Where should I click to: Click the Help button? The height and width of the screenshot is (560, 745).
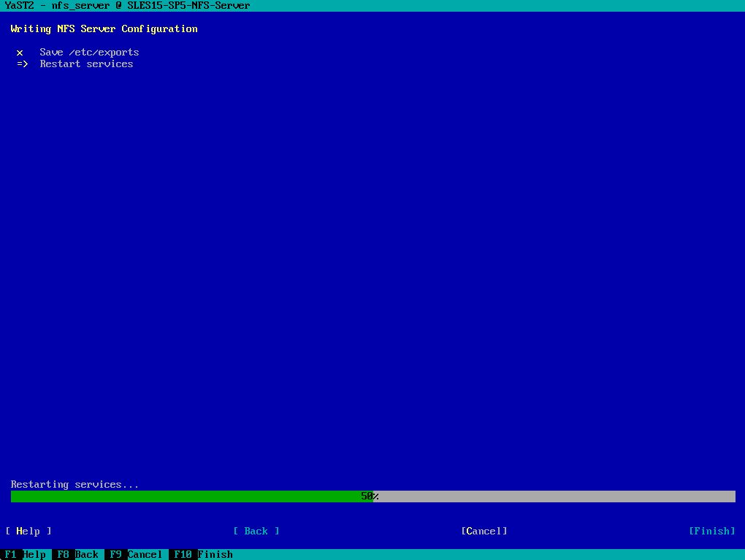pyautogui.click(x=28, y=531)
